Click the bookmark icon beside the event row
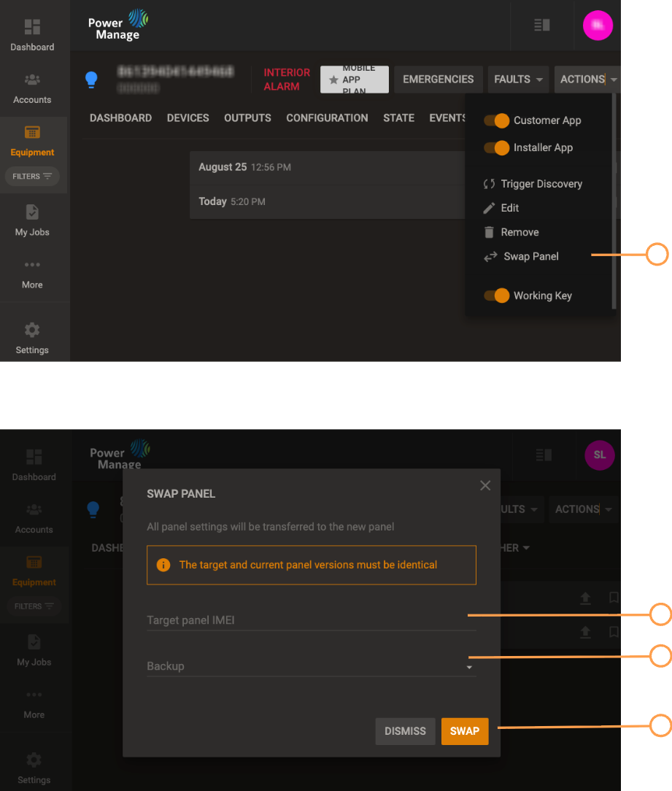 613,598
